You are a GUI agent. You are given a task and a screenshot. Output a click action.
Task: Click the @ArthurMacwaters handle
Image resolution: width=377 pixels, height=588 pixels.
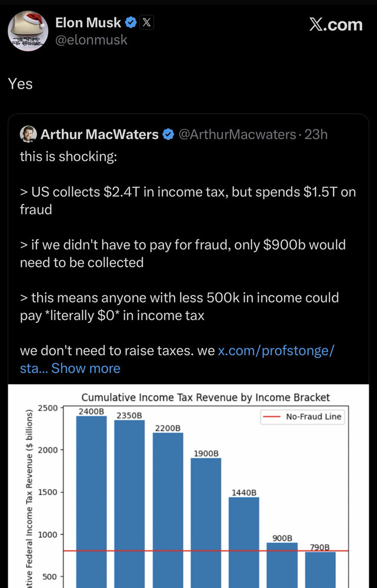tap(237, 134)
